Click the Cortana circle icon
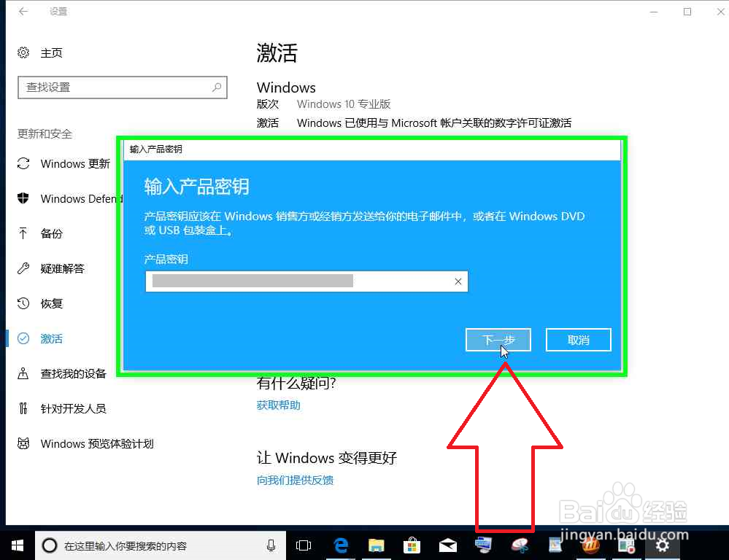 tap(50, 545)
